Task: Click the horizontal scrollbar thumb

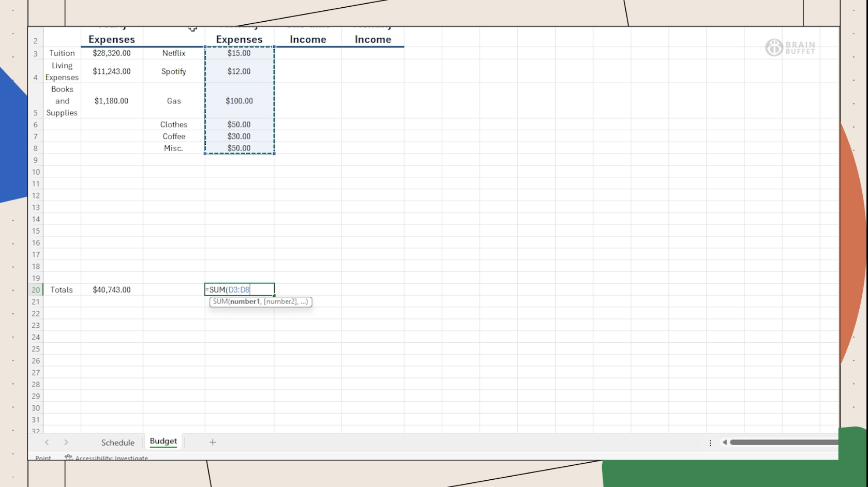Action: (783, 442)
